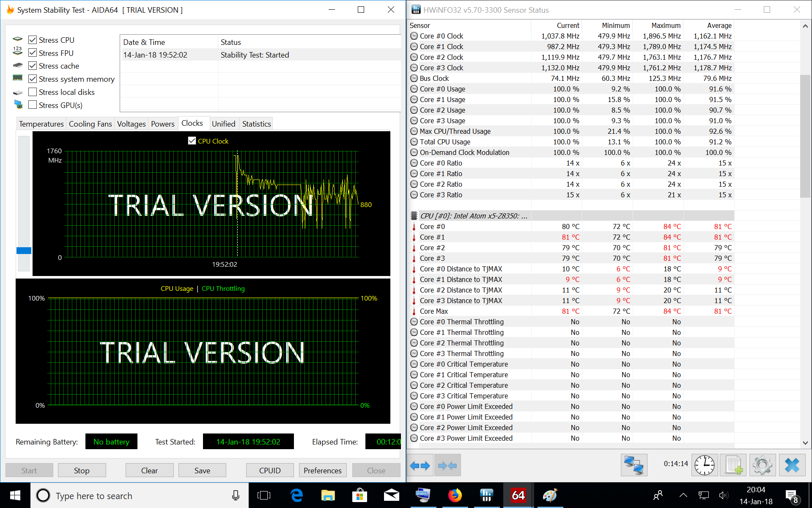Open Firefox from taskbar
Image resolution: width=812 pixels, height=508 pixels.
tap(455, 495)
